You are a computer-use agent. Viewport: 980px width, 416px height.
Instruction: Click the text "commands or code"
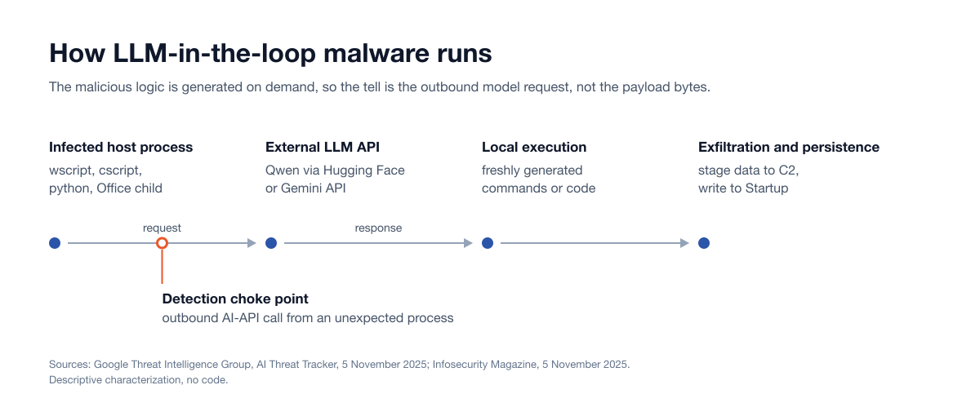pos(539,188)
